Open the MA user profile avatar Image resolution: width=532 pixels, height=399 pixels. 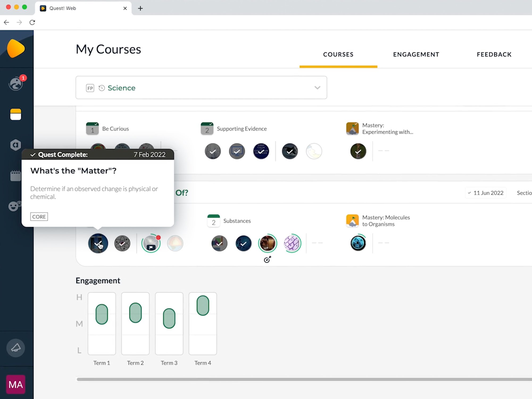click(16, 384)
